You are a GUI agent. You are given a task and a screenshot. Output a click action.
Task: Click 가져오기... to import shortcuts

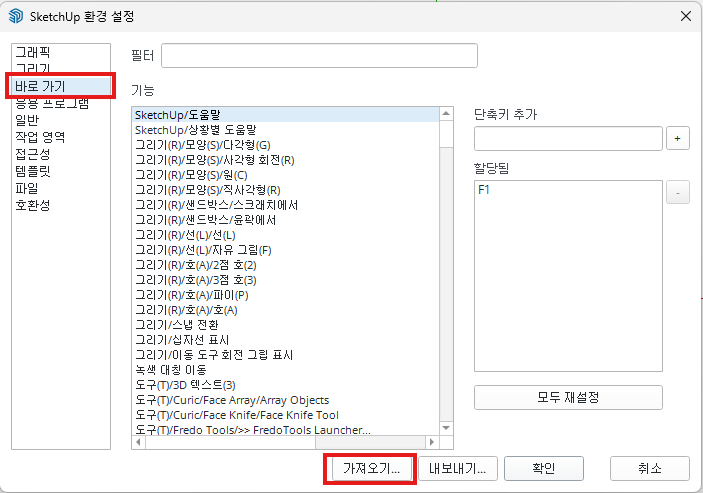371,468
